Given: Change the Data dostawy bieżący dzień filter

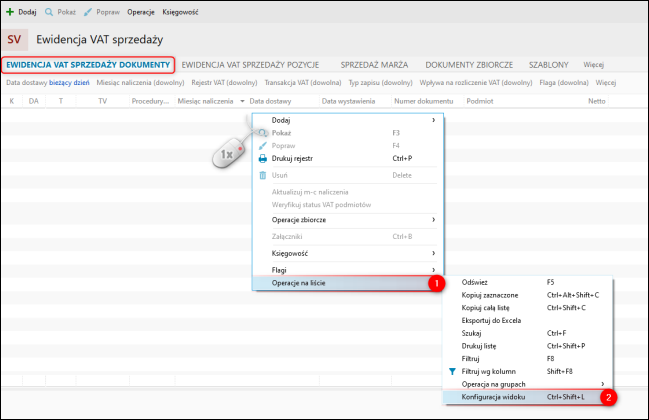Looking at the screenshot, I should click(48, 83).
